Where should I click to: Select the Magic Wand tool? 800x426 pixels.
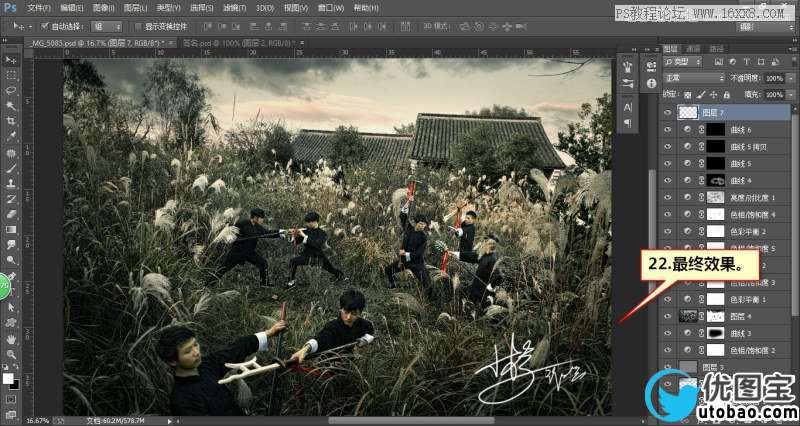(x=10, y=106)
